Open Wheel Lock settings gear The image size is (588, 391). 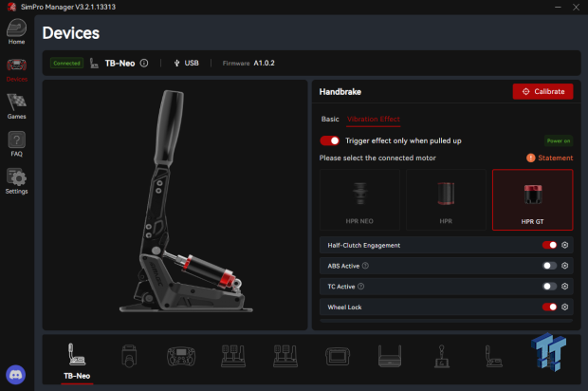point(564,307)
